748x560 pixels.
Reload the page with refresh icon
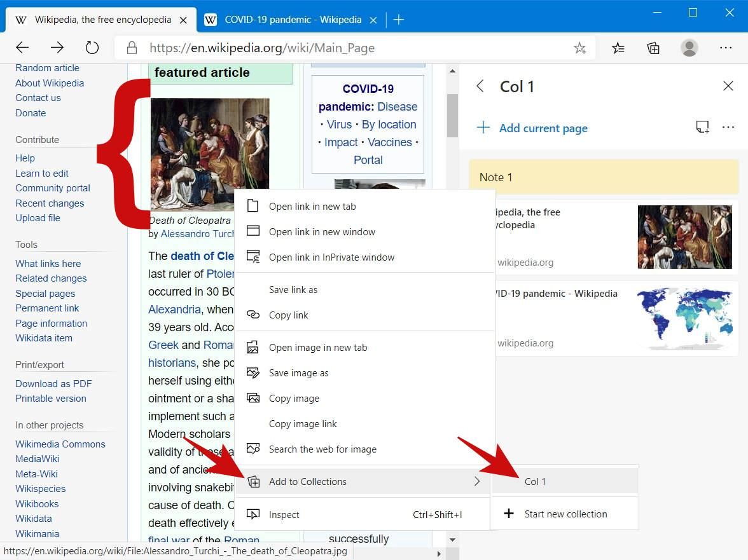[x=92, y=47]
